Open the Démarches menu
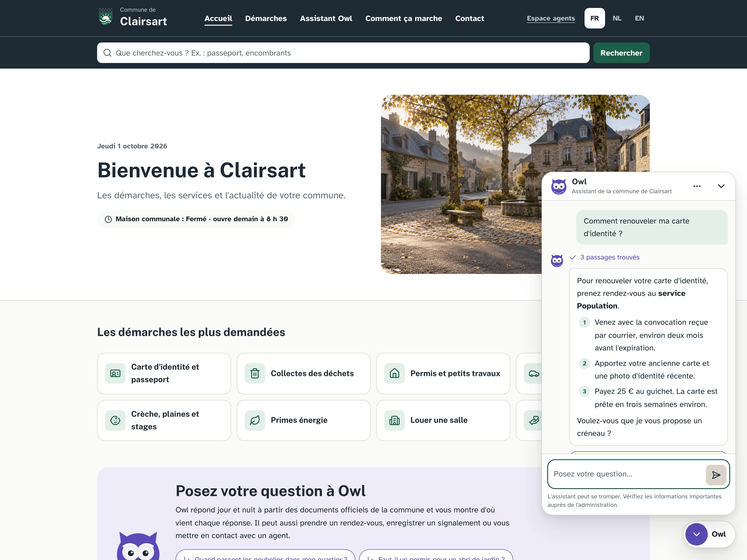This screenshot has height=560, width=747. pos(266,19)
